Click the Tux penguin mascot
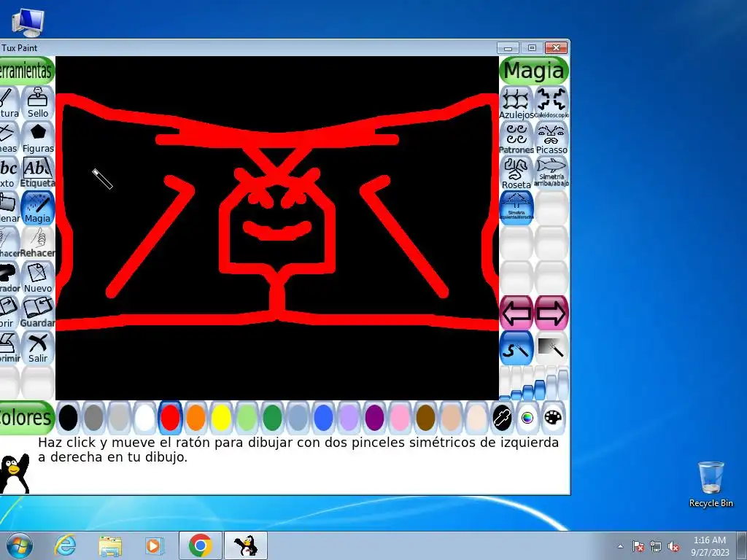 click(15, 473)
